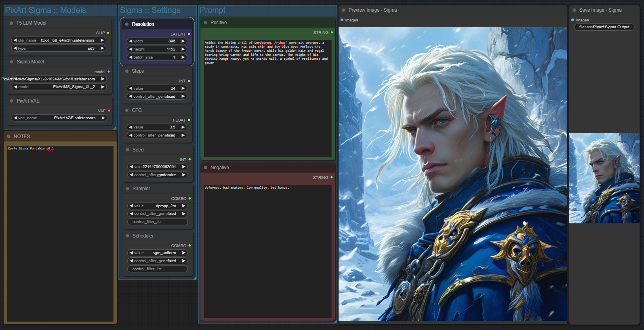The height and width of the screenshot is (330, 644).
Task: Click the red VAE output socket
Action: click(109, 111)
